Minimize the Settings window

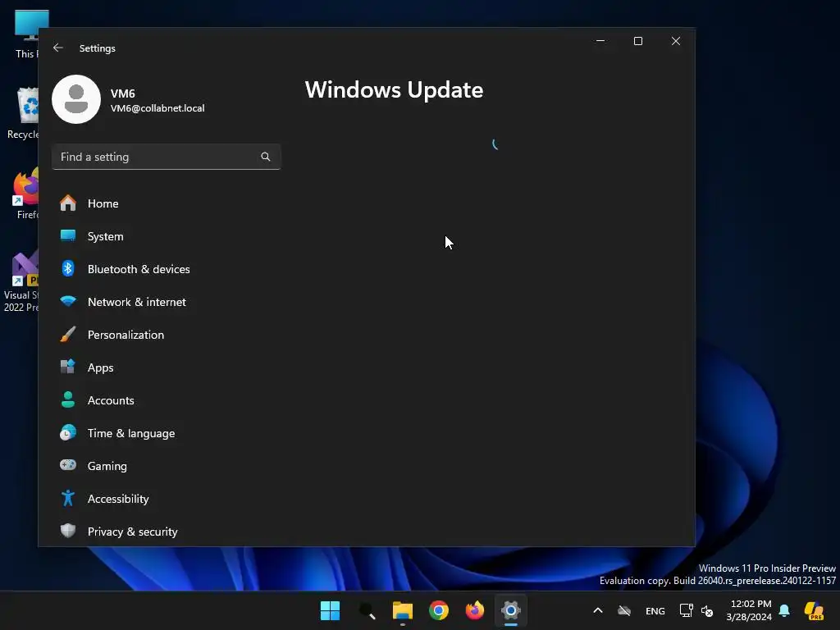(x=600, y=41)
